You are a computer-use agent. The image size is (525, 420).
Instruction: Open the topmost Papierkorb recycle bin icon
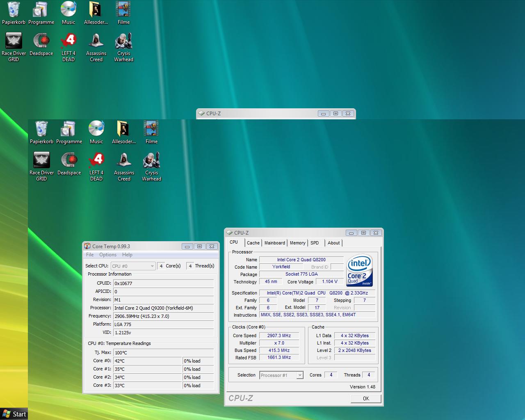(14, 10)
